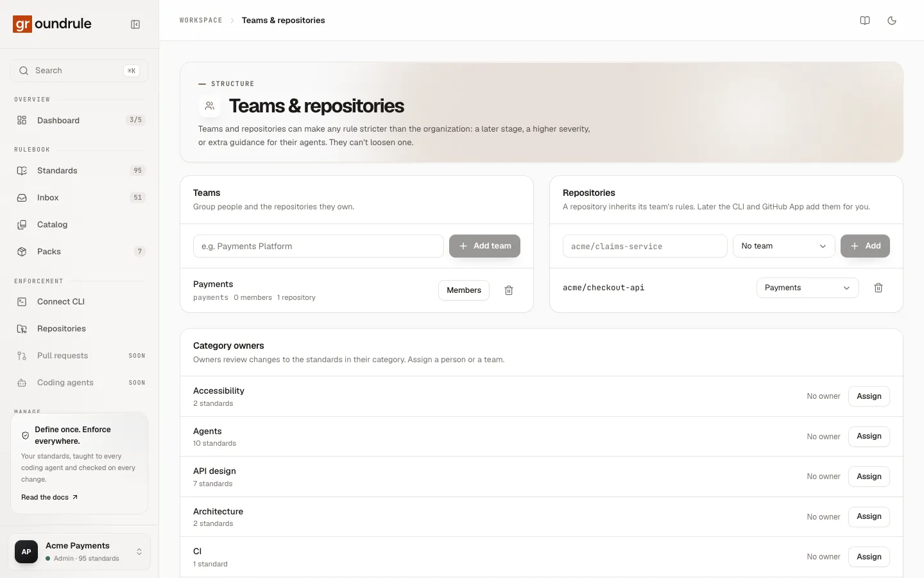Click the Groundrule logo

(52, 24)
